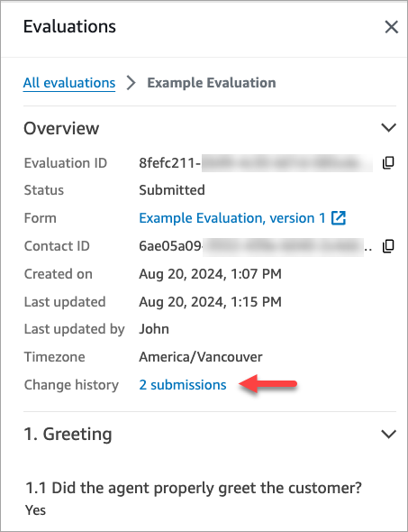This screenshot has width=408, height=532.
Task: Open Example Evaluation, version 1 form link
Action: [232, 218]
